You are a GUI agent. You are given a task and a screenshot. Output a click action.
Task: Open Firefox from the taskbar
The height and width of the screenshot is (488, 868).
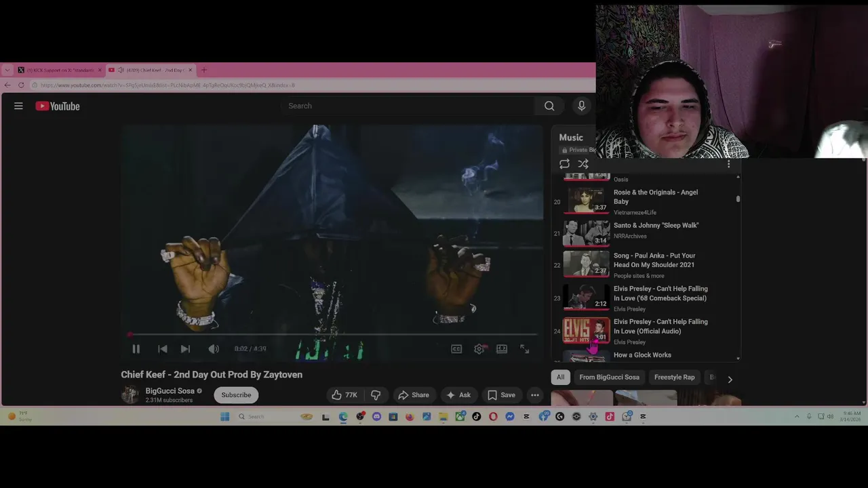(x=409, y=417)
